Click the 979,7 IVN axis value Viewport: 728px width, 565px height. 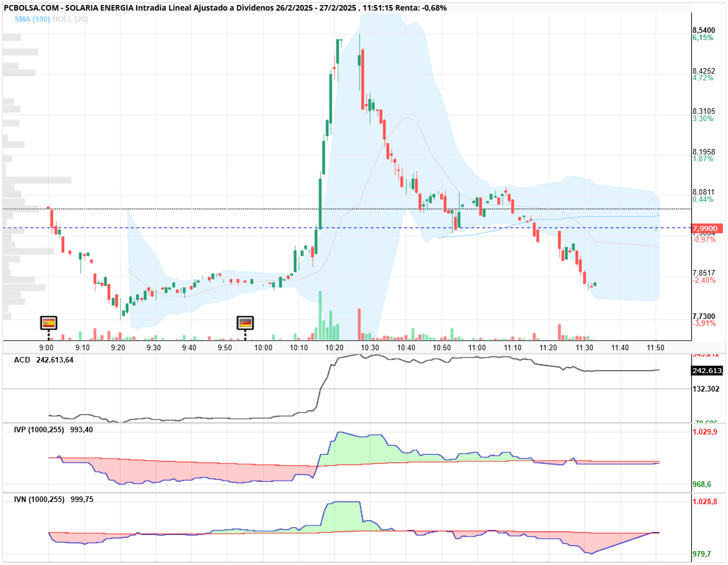click(x=702, y=554)
